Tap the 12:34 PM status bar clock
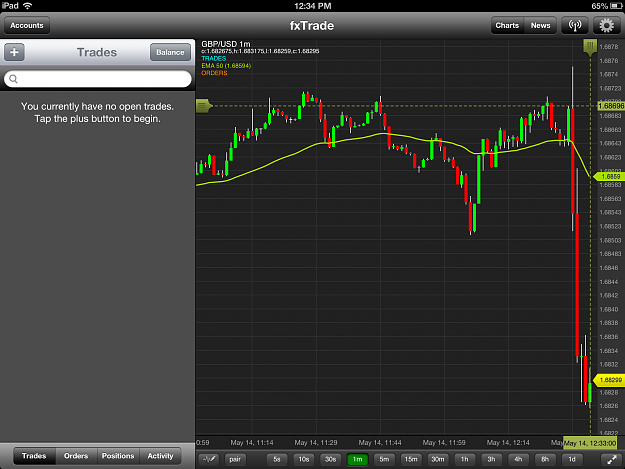 point(312,6)
